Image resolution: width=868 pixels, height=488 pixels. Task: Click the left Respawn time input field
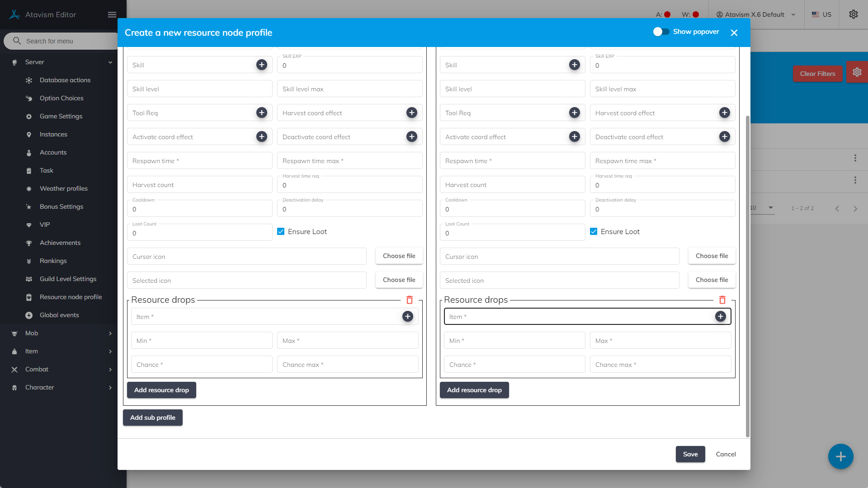[199, 161]
